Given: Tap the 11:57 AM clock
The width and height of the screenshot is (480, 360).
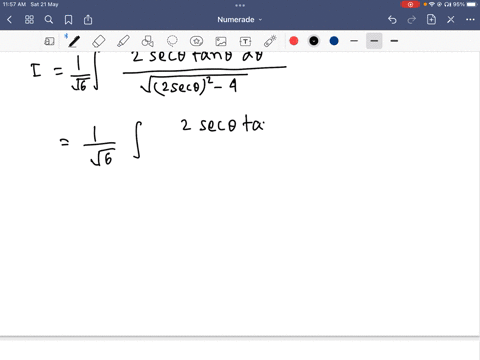Looking at the screenshot, I should tap(14, 5).
